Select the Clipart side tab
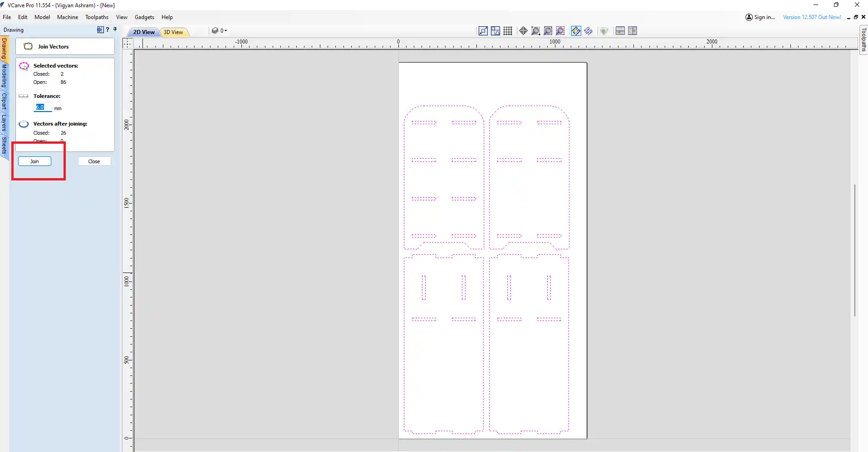The height and width of the screenshot is (452, 868). [4, 102]
